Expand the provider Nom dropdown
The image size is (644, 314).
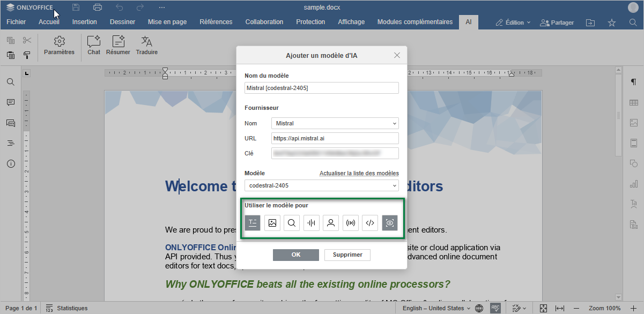(335, 123)
